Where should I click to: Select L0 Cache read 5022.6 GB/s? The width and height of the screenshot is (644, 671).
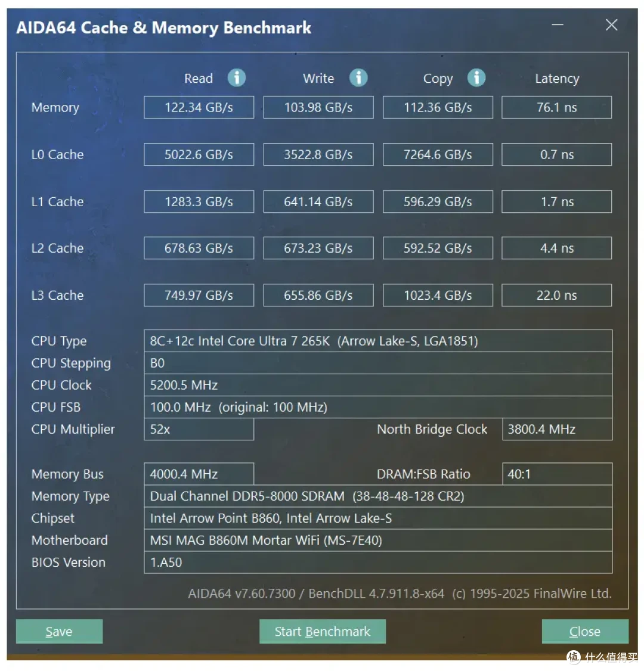coord(199,154)
